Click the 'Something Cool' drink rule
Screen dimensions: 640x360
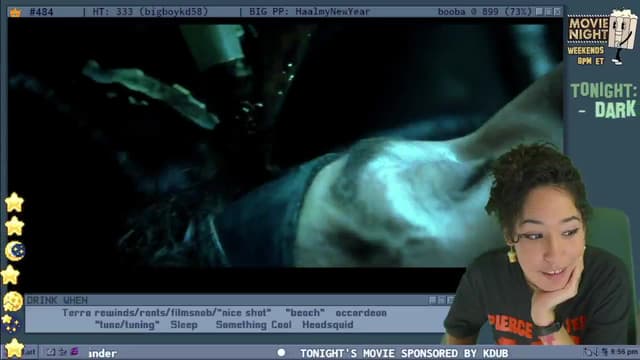pyautogui.click(x=253, y=325)
